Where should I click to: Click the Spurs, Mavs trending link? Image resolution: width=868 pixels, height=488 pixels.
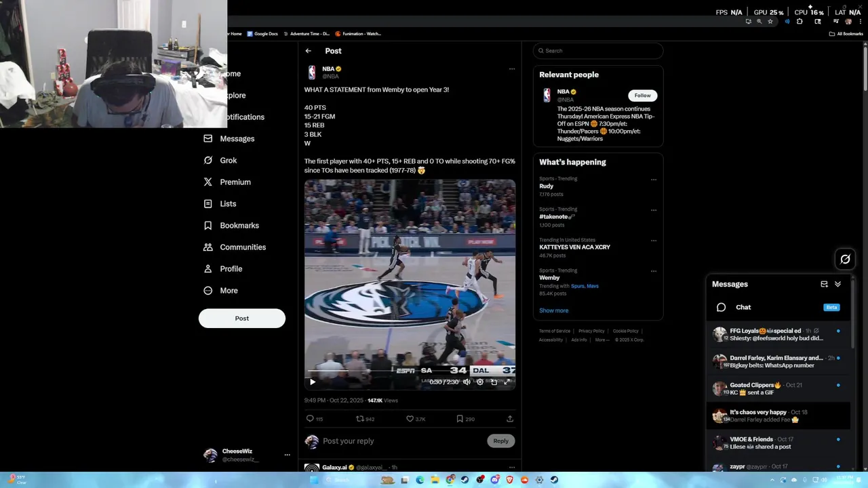click(x=585, y=286)
